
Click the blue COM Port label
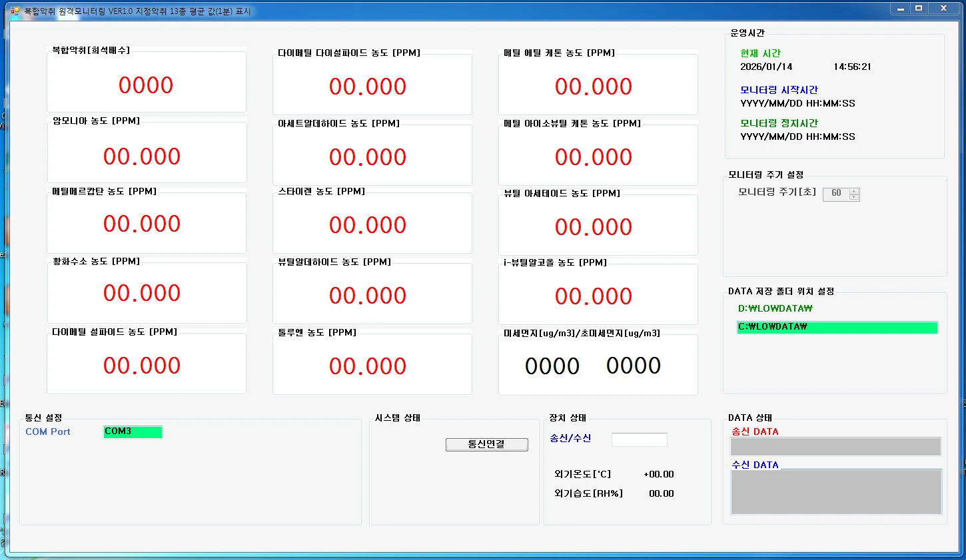pos(48,431)
